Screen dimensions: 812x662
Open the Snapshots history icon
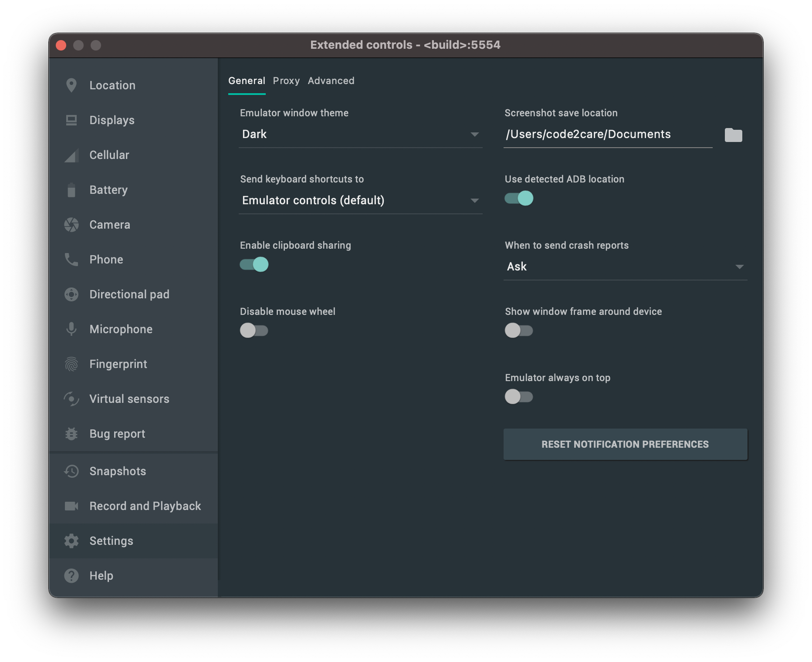tap(71, 471)
